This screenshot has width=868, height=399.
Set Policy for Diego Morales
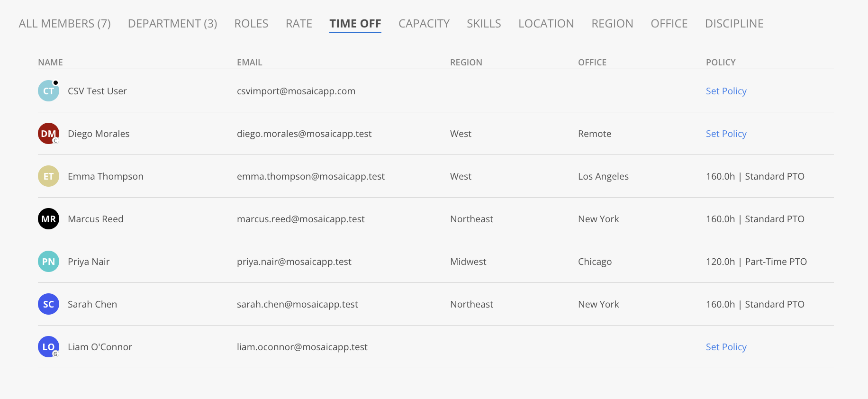click(726, 134)
